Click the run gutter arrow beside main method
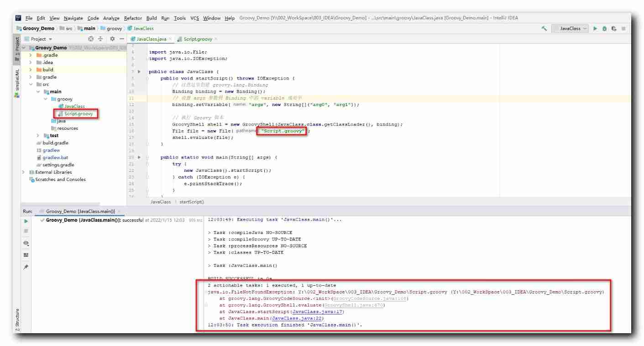 point(139,157)
